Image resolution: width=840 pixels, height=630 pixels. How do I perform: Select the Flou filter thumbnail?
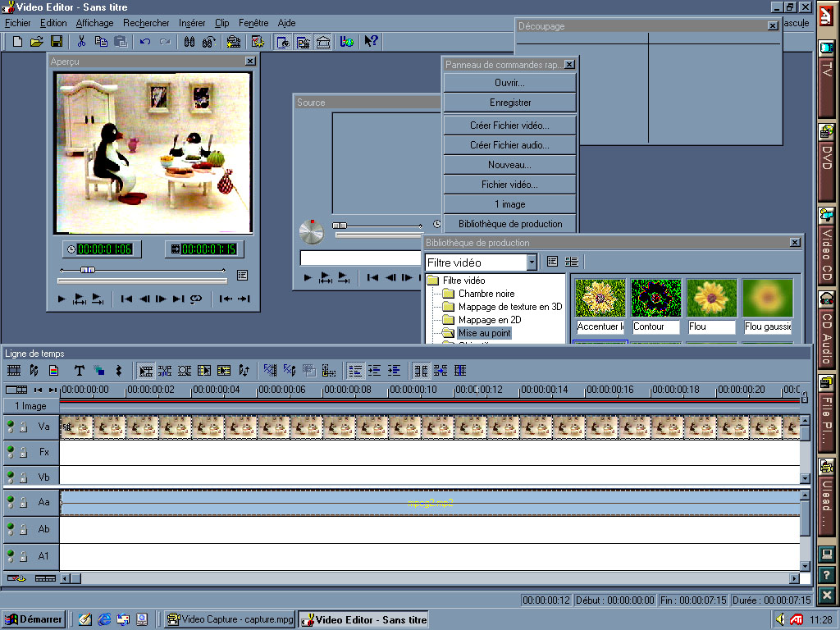coord(711,298)
